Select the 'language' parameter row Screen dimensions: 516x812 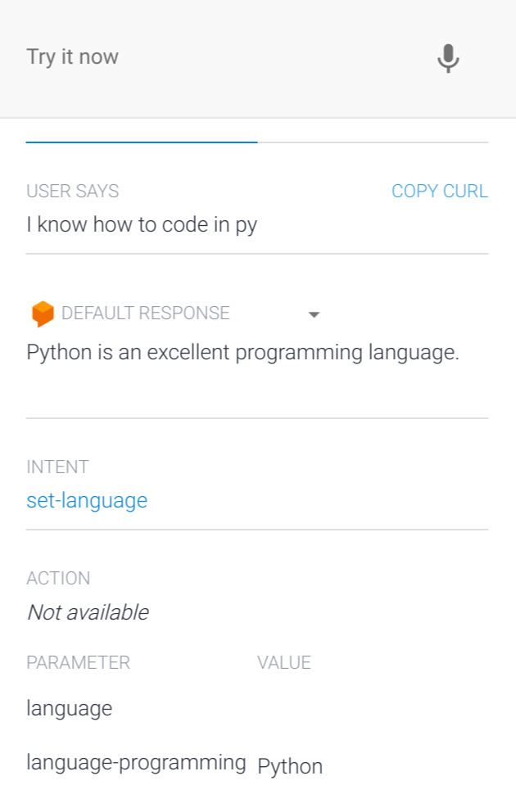pyautogui.click(x=70, y=708)
